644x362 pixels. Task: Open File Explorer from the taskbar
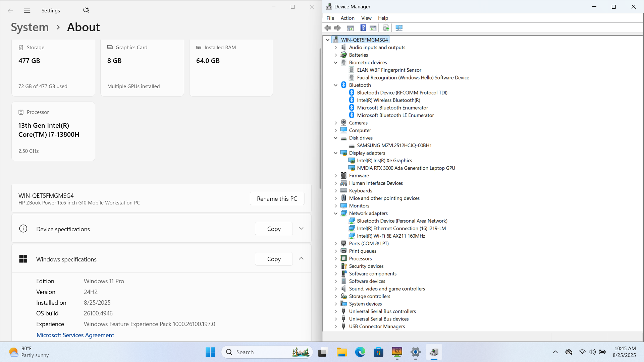click(x=341, y=352)
